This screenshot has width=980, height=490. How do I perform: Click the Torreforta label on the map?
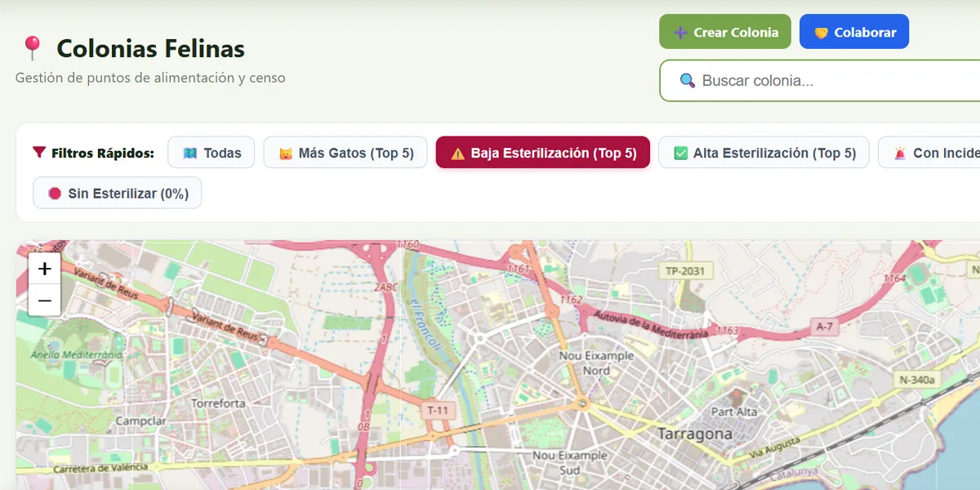click(218, 403)
